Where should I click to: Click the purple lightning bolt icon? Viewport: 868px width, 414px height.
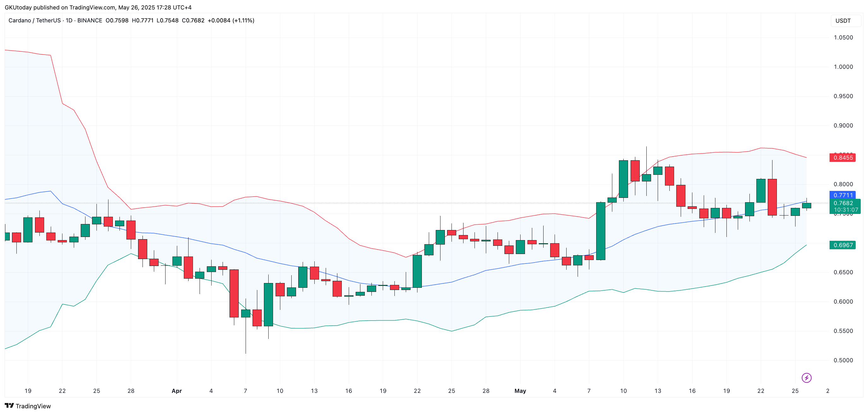tap(806, 378)
